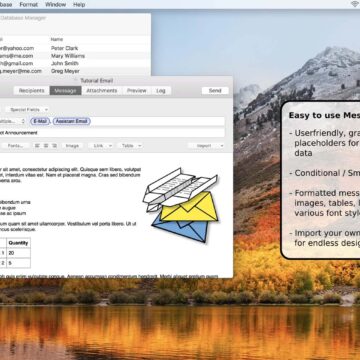Open the Link dropdown

pyautogui.click(x=101, y=146)
